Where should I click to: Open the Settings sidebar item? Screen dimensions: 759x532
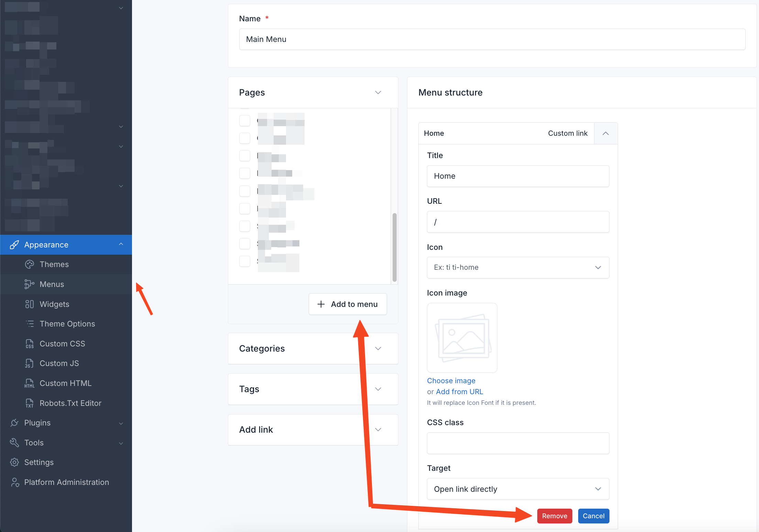click(66, 462)
